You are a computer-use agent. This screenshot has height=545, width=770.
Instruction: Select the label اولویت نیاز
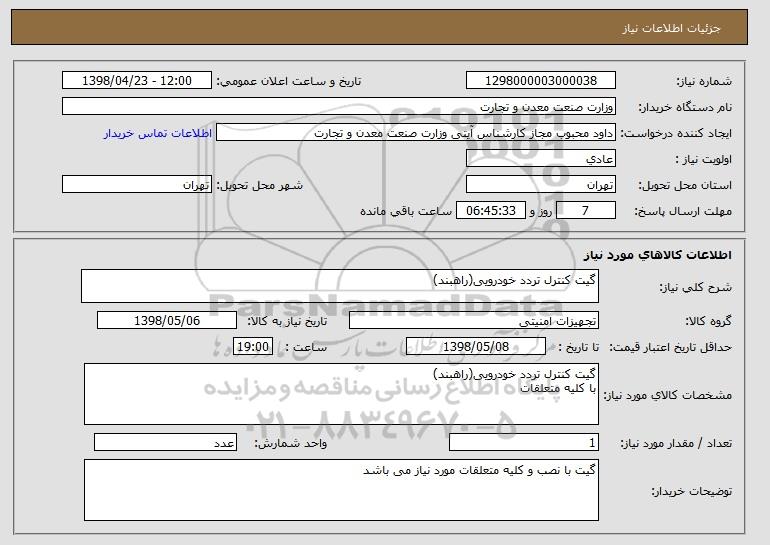(704, 160)
